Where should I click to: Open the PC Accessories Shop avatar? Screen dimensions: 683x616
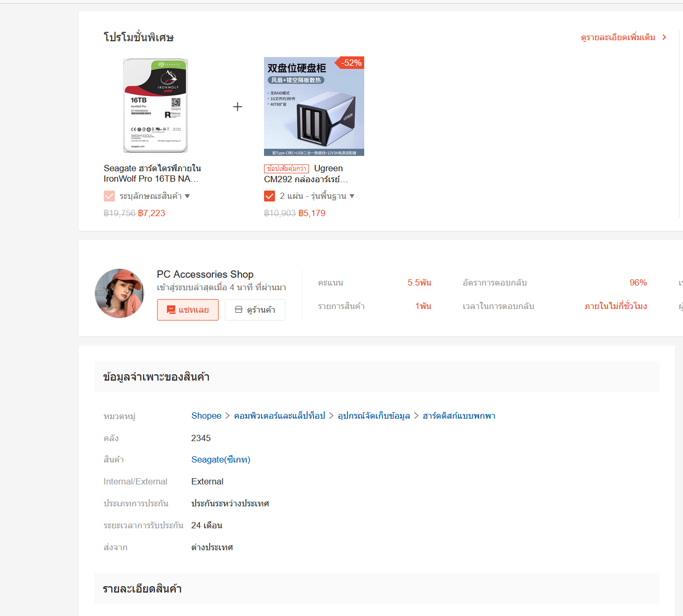point(119,293)
